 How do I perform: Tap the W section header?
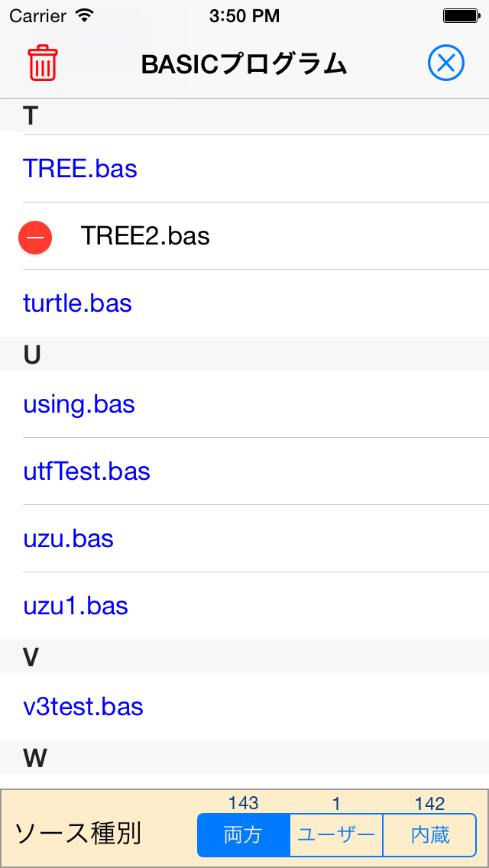pyautogui.click(x=244, y=757)
